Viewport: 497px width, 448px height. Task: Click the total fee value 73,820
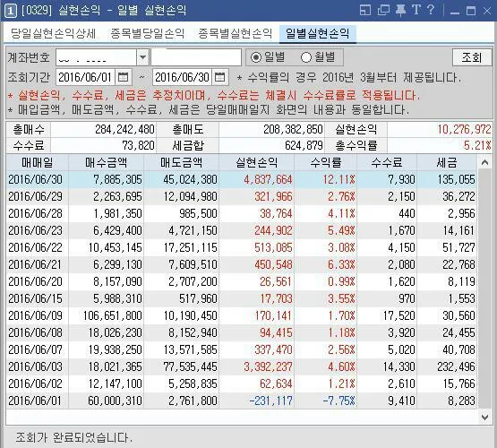click(138, 145)
